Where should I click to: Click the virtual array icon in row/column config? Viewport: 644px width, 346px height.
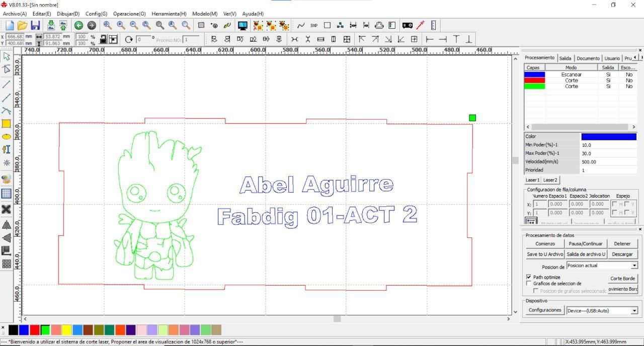click(531, 221)
